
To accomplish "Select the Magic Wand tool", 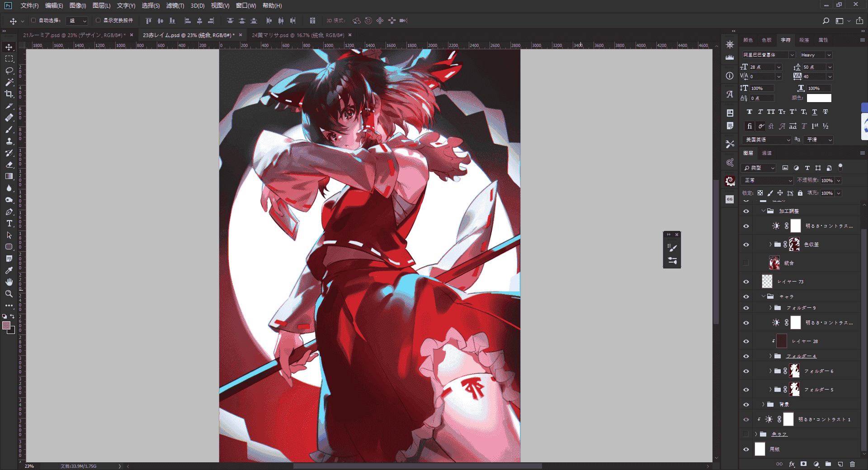I will coord(9,82).
